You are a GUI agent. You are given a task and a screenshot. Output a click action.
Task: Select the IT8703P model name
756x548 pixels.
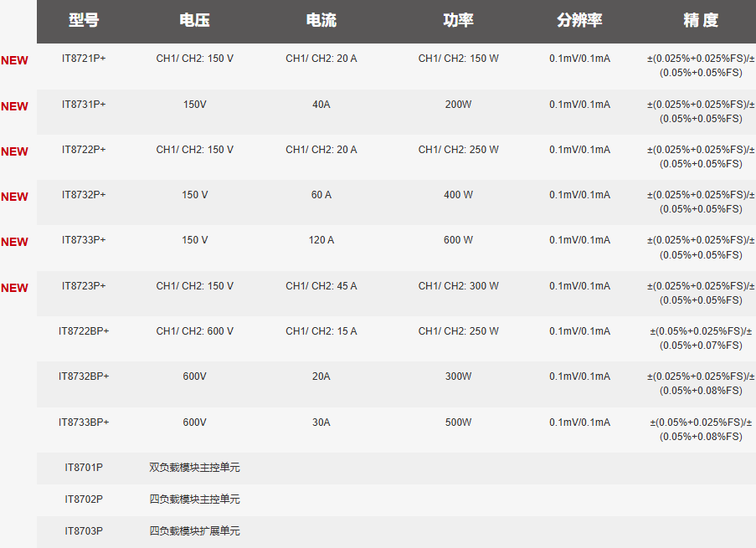[84, 531]
